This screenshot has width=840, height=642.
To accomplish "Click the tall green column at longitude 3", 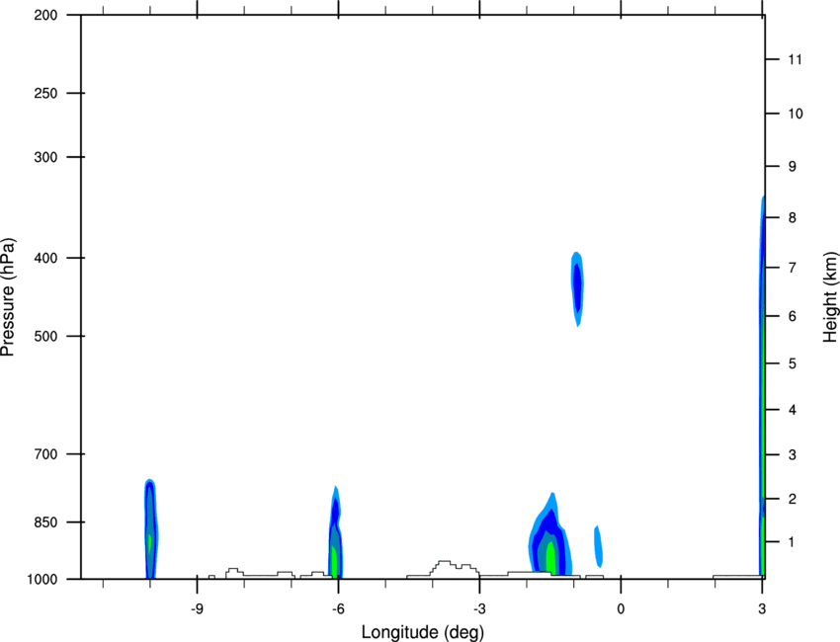I will pyautogui.click(x=762, y=387).
